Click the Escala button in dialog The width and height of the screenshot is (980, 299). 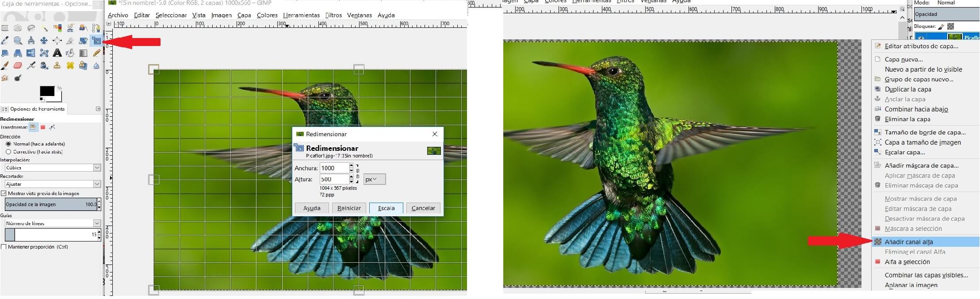click(386, 208)
